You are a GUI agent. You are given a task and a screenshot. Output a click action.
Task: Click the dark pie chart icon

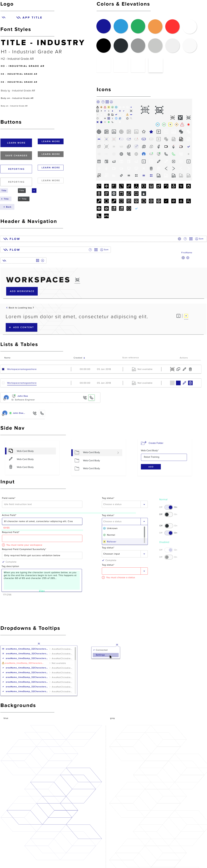pos(99,132)
